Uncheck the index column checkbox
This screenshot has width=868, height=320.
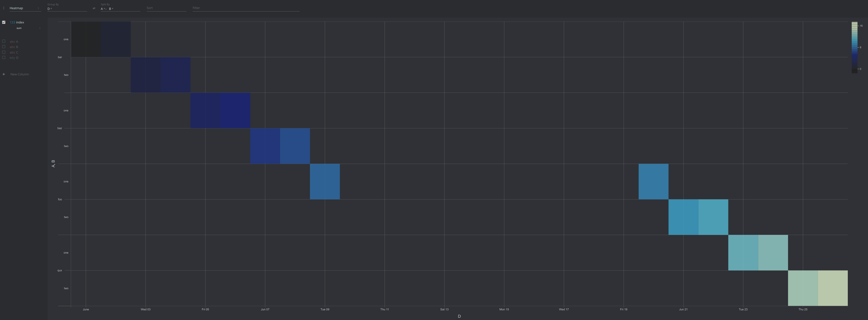4,22
